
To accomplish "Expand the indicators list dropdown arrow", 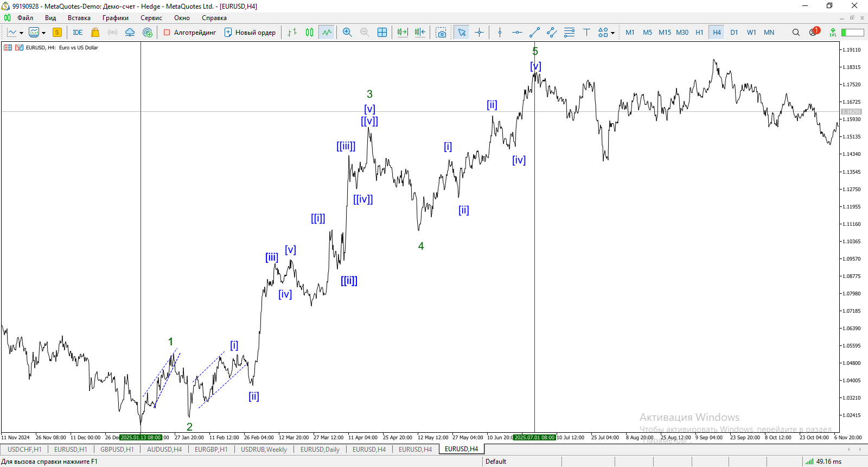I will [x=44, y=33].
